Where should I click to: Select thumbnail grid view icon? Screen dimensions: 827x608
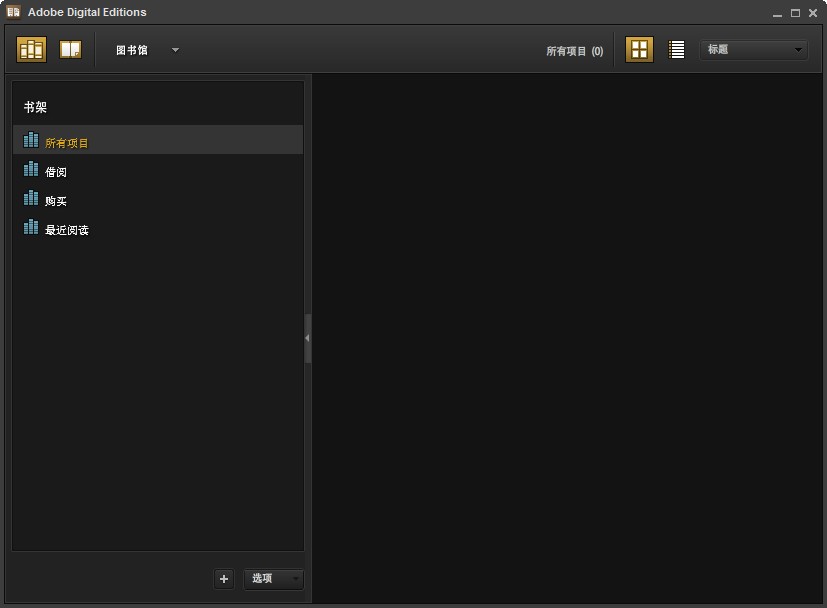pos(639,50)
